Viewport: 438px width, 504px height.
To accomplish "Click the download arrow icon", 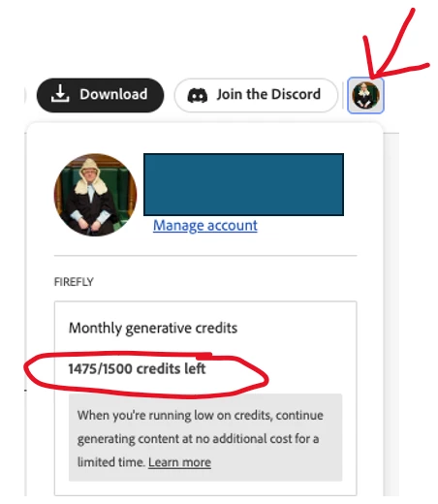I will point(60,94).
